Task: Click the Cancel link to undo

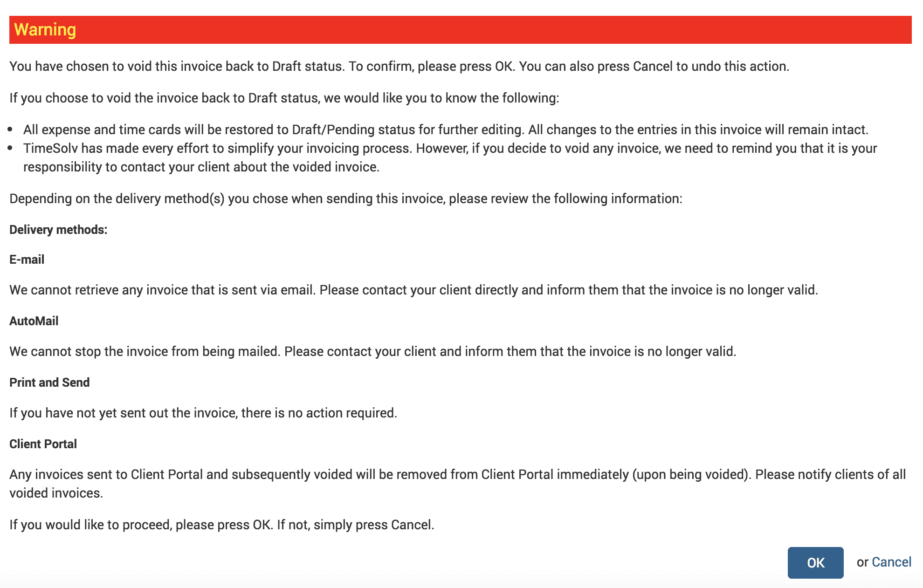Action: pyautogui.click(x=891, y=562)
